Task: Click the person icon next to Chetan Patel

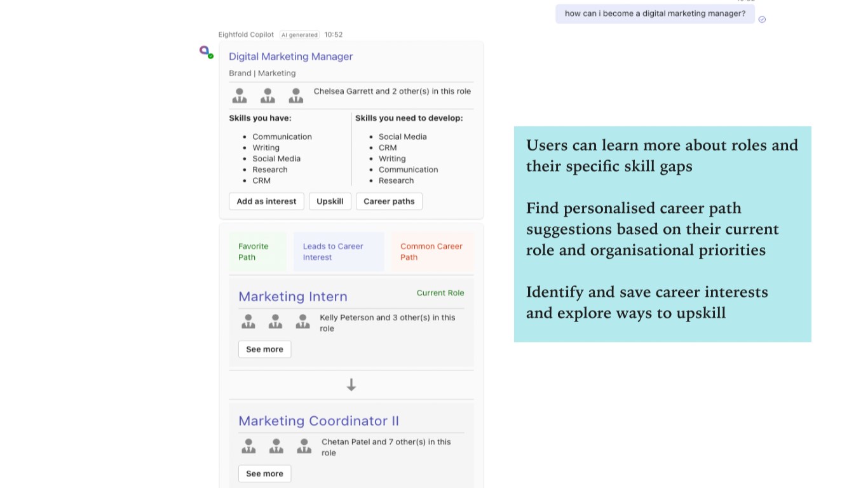Action: pyautogui.click(x=304, y=446)
